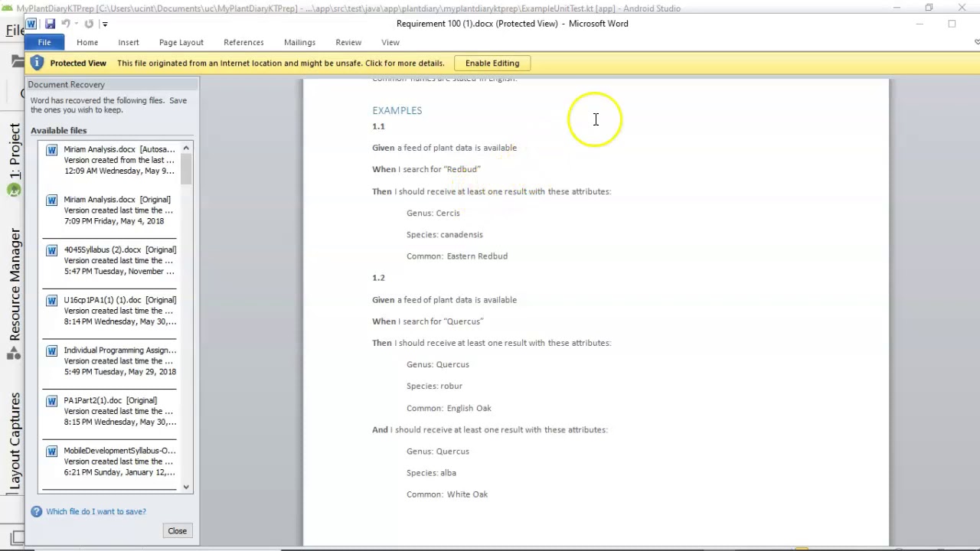Switch to the Home ribbon tab
980x551 pixels.
tap(87, 42)
